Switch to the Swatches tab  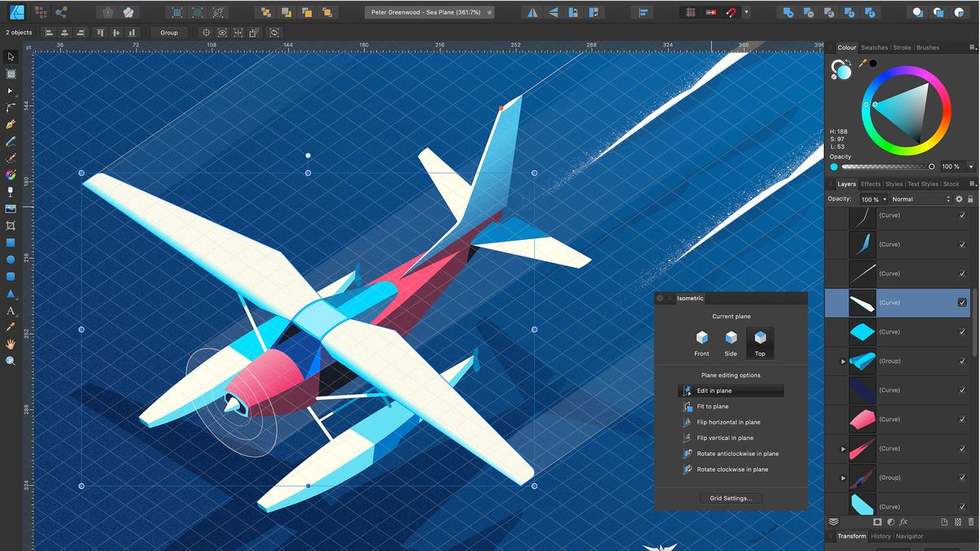(x=874, y=47)
